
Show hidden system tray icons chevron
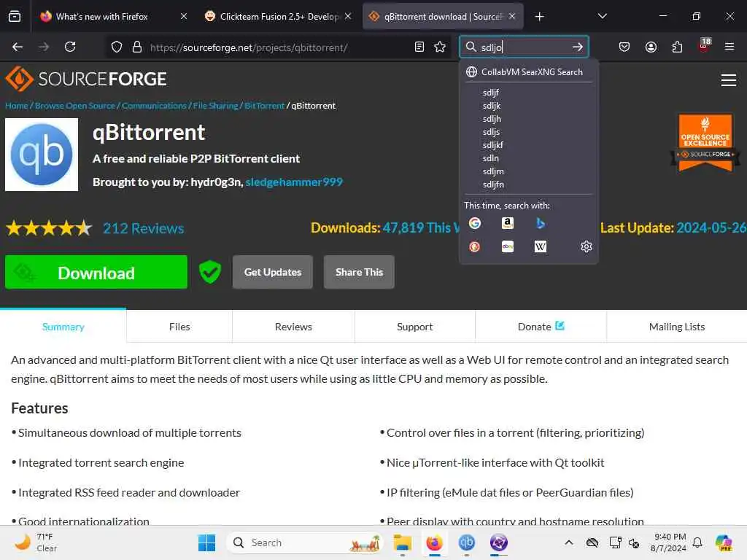click(569, 542)
